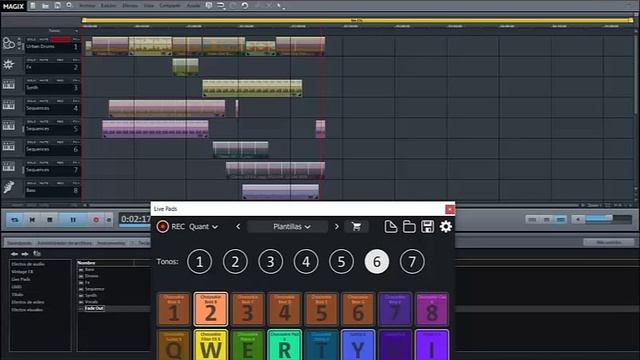Select Tonos number 4
Image resolution: width=640 pixels, height=360 pixels.
[306, 262]
